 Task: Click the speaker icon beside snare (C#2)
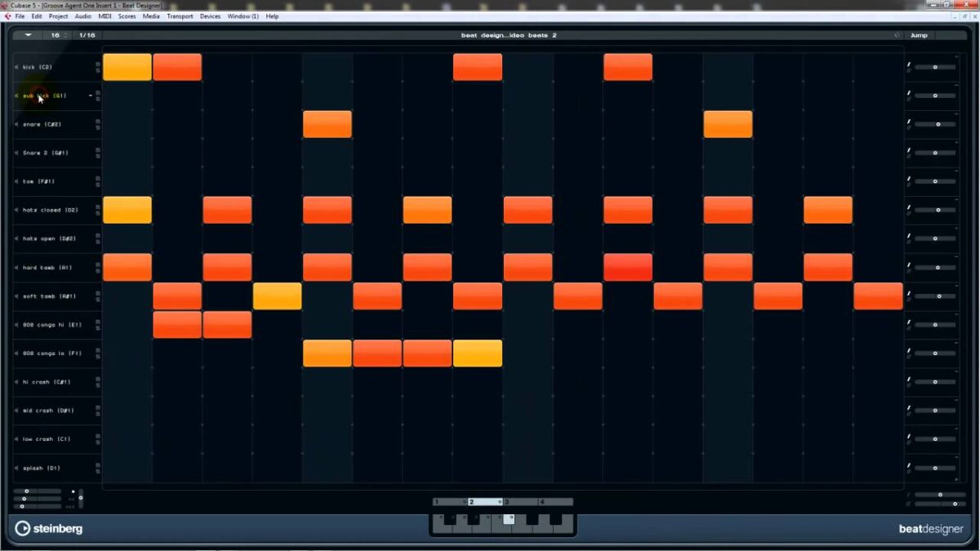click(x=17, y=124)
